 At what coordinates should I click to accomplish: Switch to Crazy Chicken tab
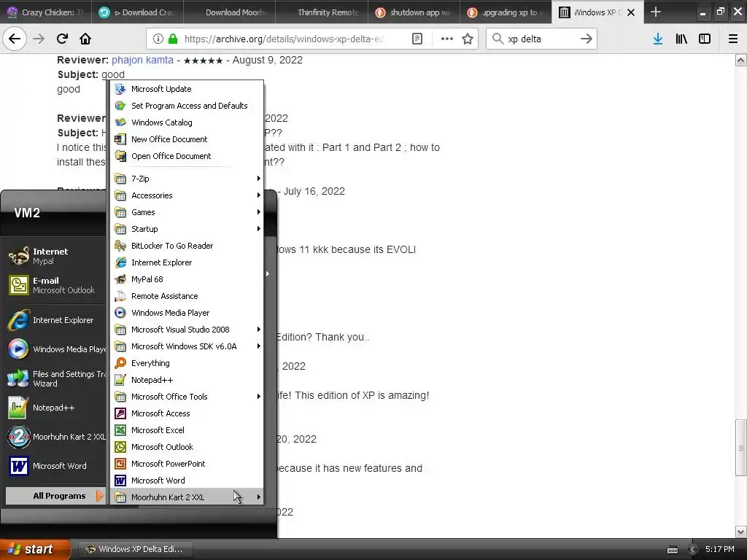pyautogui.click(x=46, y=12)
